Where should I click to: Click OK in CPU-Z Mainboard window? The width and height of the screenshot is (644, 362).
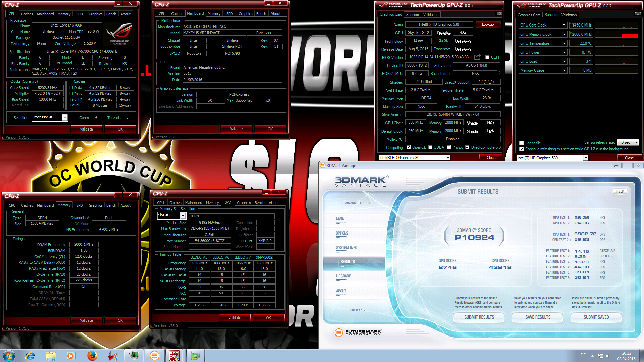pos(270,129)
